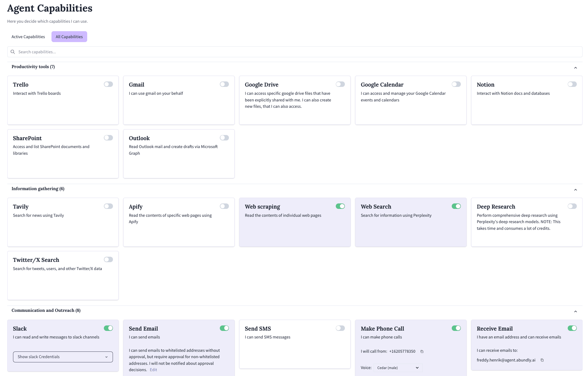Click the Edit link for Send Email
This screenshot has width=588, height=376.
coord(153,370)
